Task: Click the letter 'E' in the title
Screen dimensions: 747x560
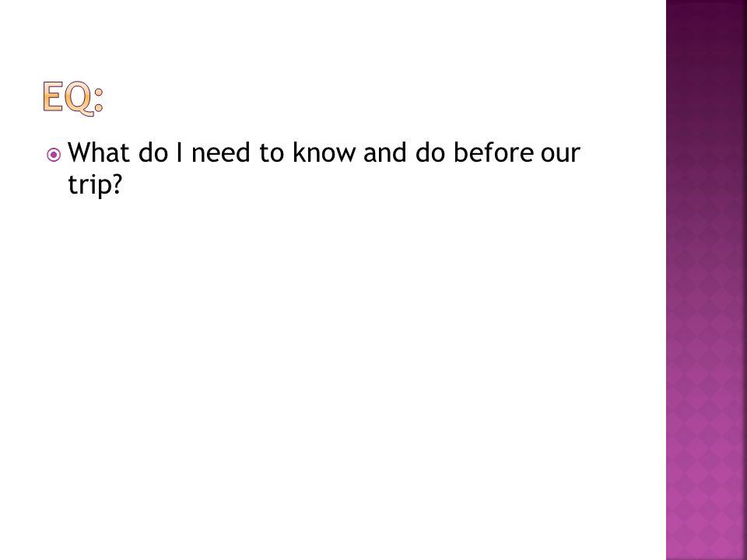Action: [x=53, y=96]
